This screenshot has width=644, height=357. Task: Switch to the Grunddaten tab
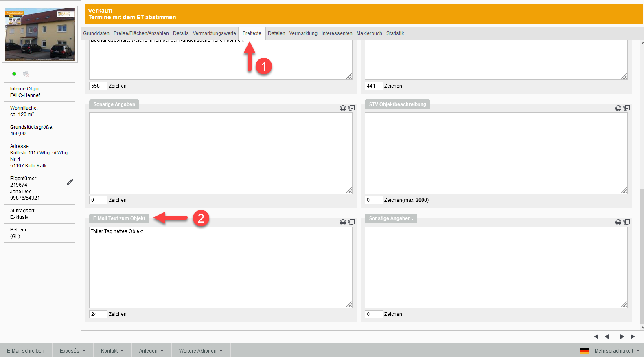96,33
